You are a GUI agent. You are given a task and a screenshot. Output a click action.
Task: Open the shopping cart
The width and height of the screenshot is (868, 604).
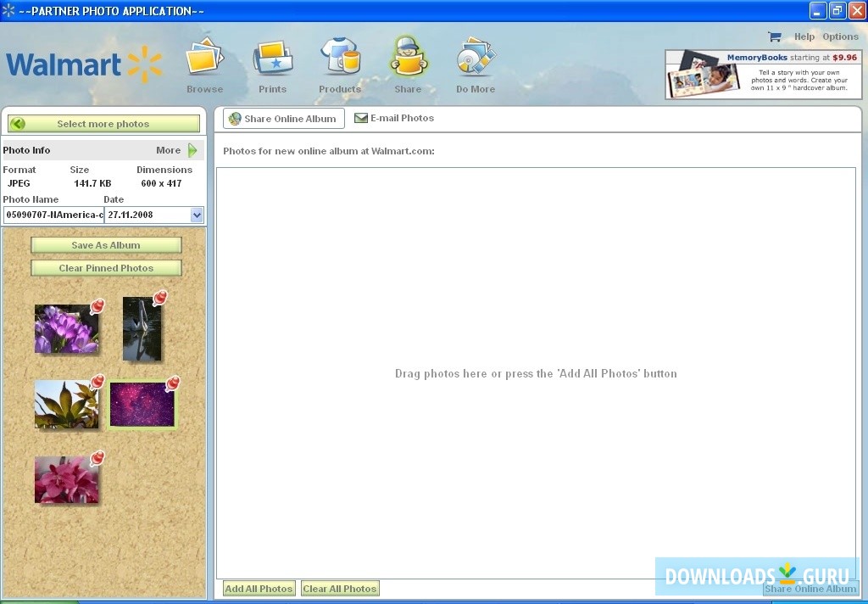pos(774,36)
